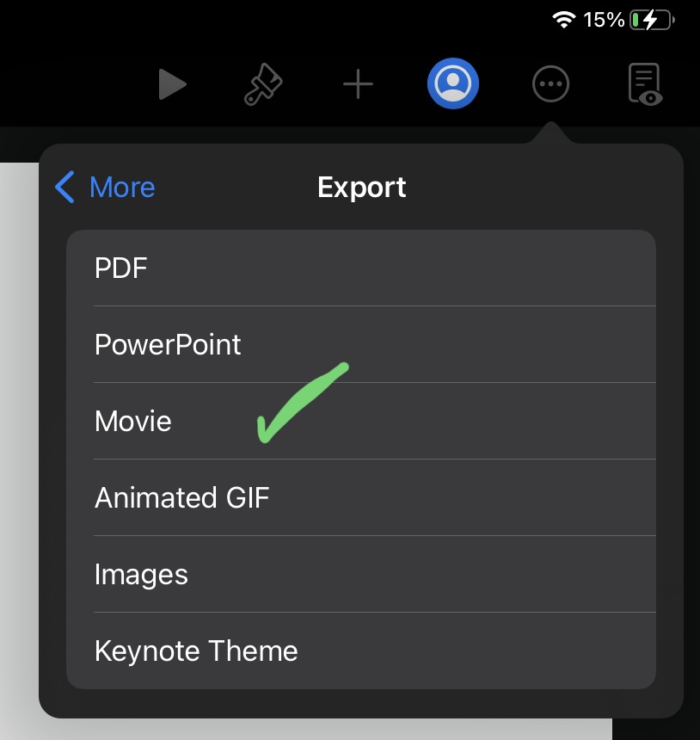Viewport: 700px width, 740px height.
Task: Open the Collaborate person icon
Action: click(453, 83)
